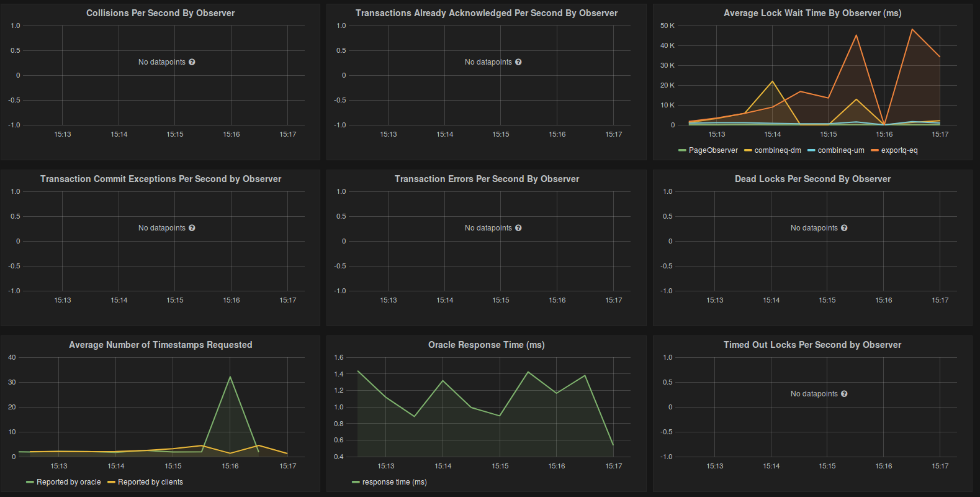The image size is (980, 497).
Task: Click help icon in Dead Locks panel
Action: point(844,228)
